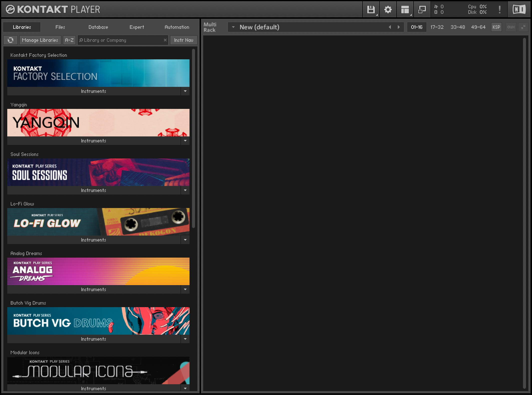Toggle A-Z library sorting

(69, 40)
